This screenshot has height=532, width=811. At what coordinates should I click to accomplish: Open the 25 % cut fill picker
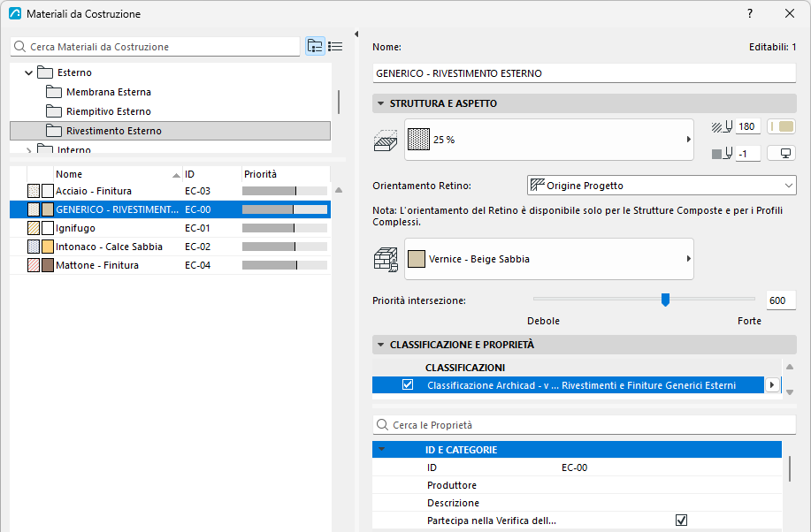tap(548, 140)
